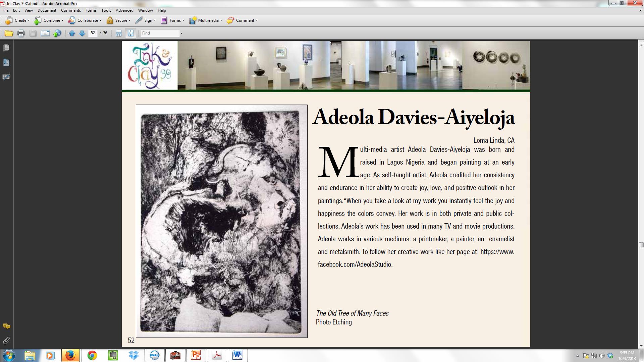Screen dimensions: 644x362
Task: Open the Signatures panel icon
Action: pos(6,77)
